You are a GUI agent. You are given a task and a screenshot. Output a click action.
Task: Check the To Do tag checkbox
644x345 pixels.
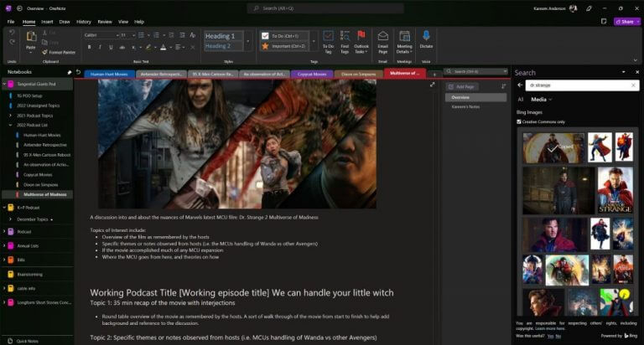click(x=265, y=36)
